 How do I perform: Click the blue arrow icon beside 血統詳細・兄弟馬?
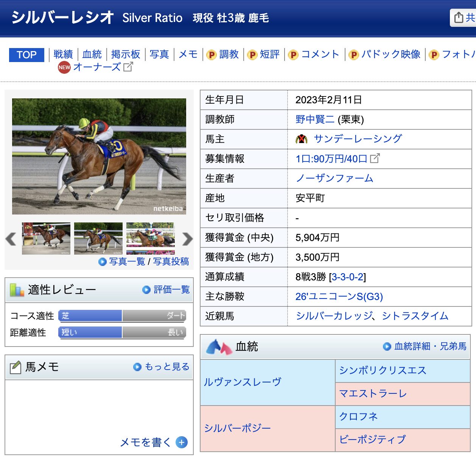pyautogui.click(x=387, y=347)
